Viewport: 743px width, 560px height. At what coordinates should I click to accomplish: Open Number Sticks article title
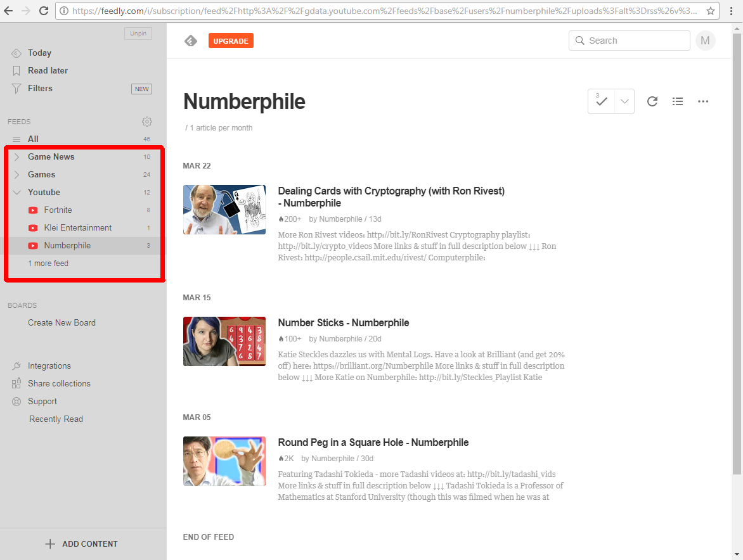[x=343, y=323]
